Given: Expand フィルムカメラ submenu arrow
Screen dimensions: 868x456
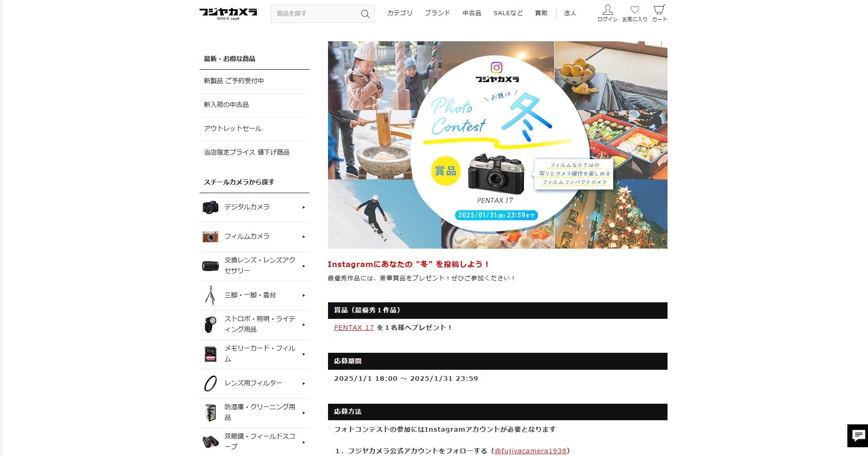Looking at the screenshot, I should point(304,237).
